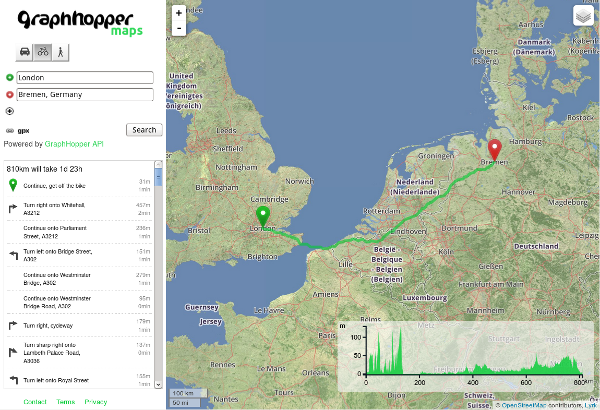Image resolution: width=600 pixels, height=410 pixels.
Task: Edit the London start location field
Action: coord(85,78)
